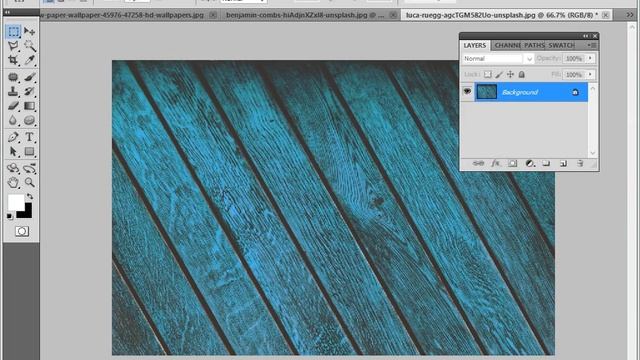This screenshot has height=360, width=640.
Task: Select the Eyedropper tool
Action: [x=29, y=60]
